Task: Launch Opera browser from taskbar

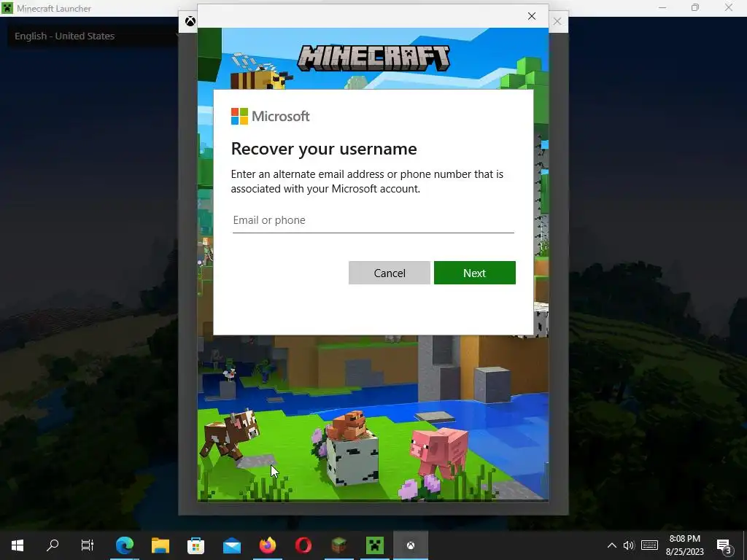Action: click(303, 545)
